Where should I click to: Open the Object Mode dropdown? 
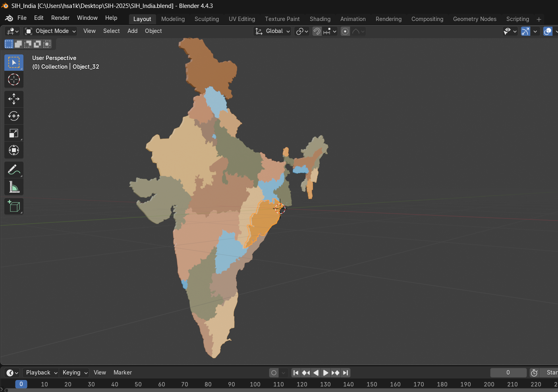50,31
